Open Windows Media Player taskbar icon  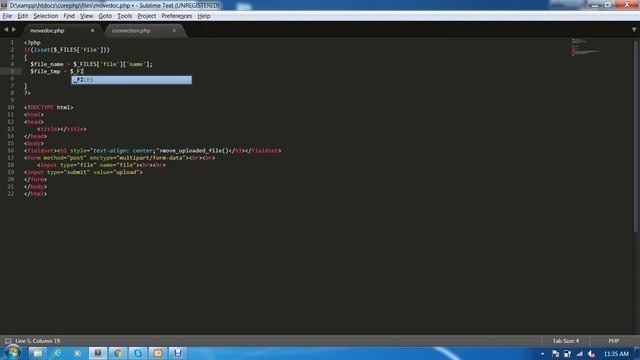tap(78, 353)
